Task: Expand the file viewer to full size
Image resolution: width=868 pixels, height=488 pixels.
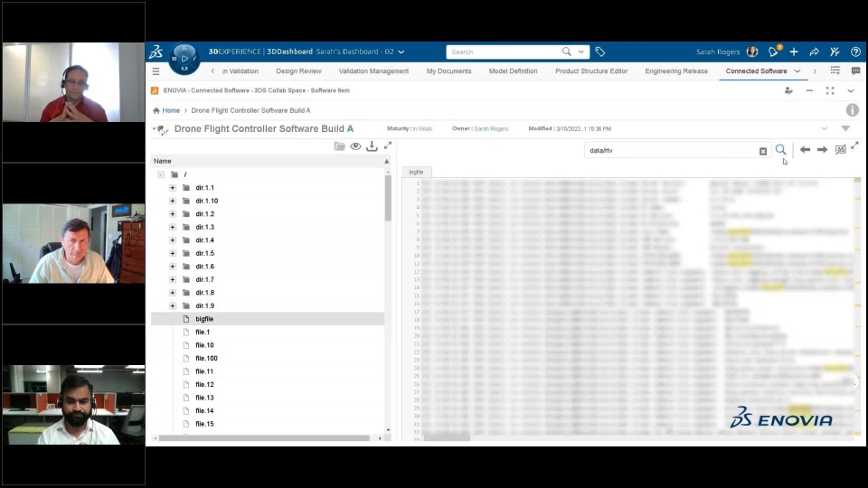Action: tap(854, 145)
